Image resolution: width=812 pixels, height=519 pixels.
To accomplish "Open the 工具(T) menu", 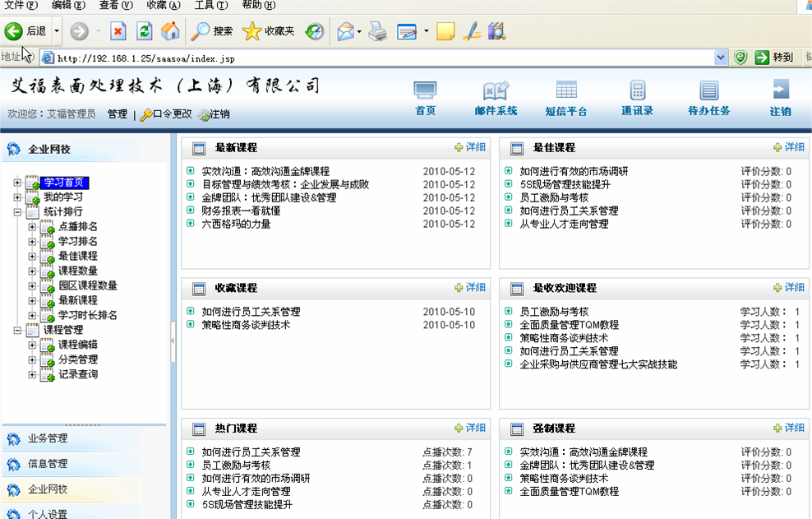I will (x=210, y=5).
